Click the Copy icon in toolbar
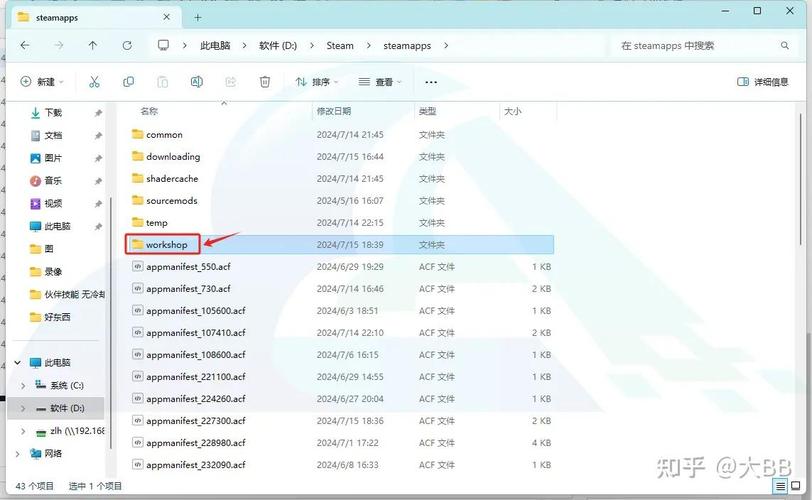 click(128, 82)
